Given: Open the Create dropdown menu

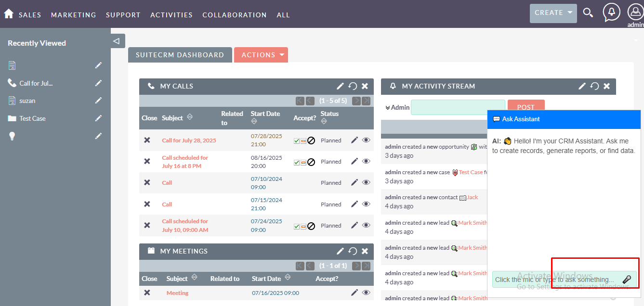Looking at the screenshot, I should pyautogui.click(x=553, y=13).
